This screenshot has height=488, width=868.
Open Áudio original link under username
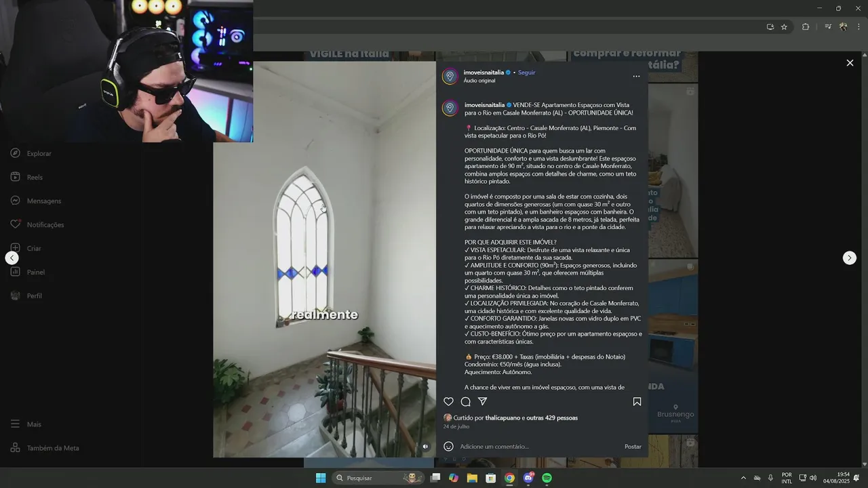[x=479, y=81]
